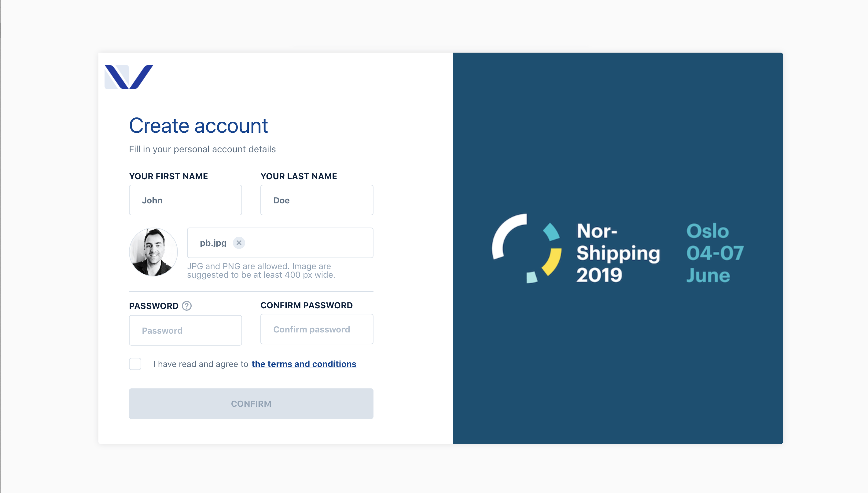Click the Oslo 04-07 June date text
868x493 pixels.
(715, 253)
